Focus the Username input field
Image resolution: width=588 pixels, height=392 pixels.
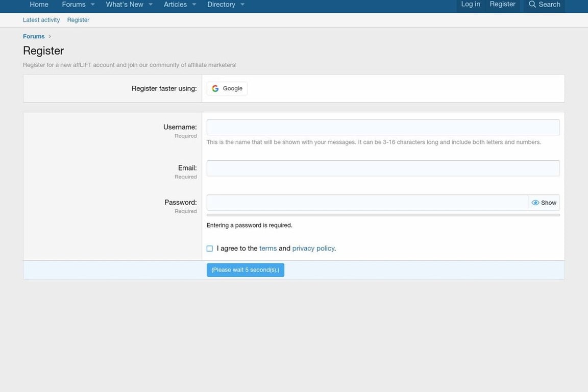(x=383, y=127)
